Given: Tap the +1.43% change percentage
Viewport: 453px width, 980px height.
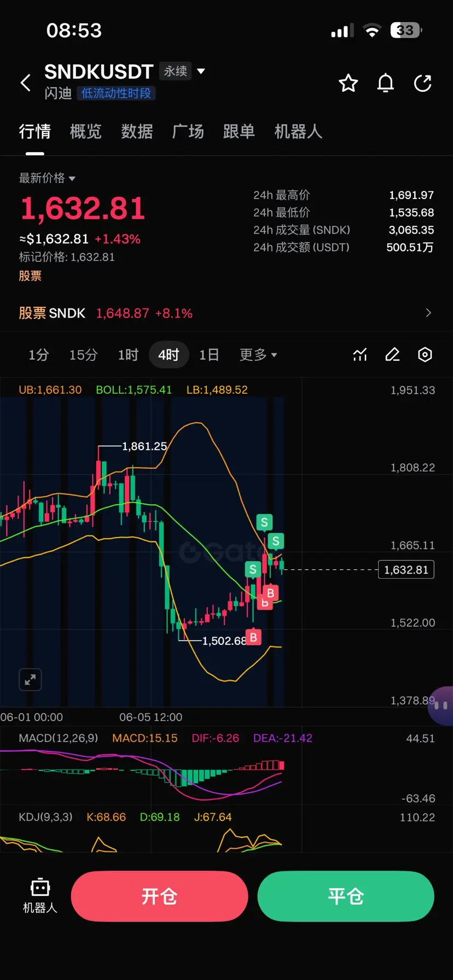Looking at the screenshot, I should point(118,239).
